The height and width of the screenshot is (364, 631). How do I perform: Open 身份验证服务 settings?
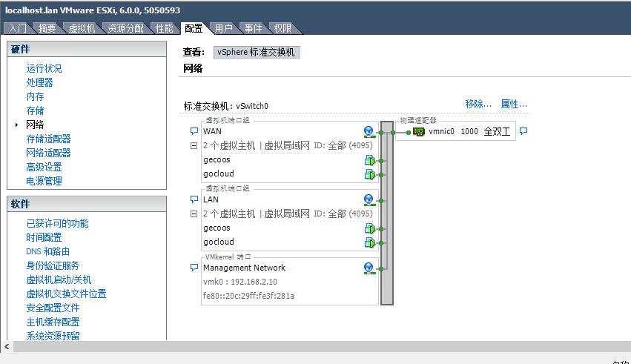tap(53, 265)
